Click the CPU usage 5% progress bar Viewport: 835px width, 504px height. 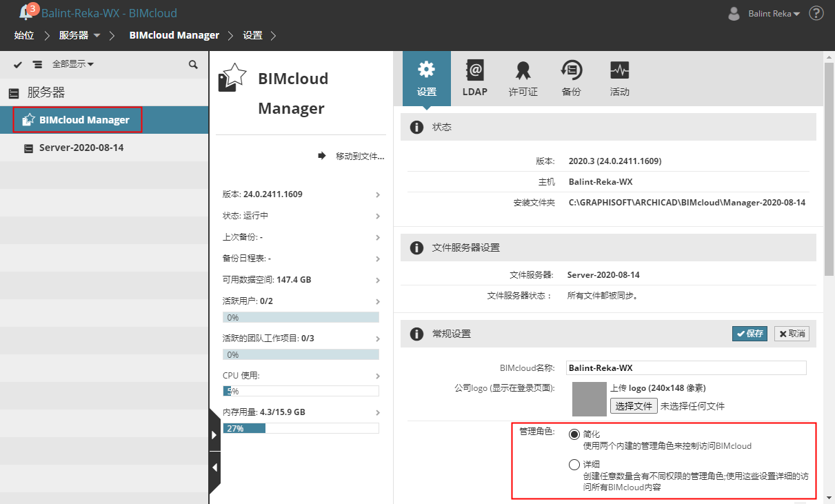point(301,391)
